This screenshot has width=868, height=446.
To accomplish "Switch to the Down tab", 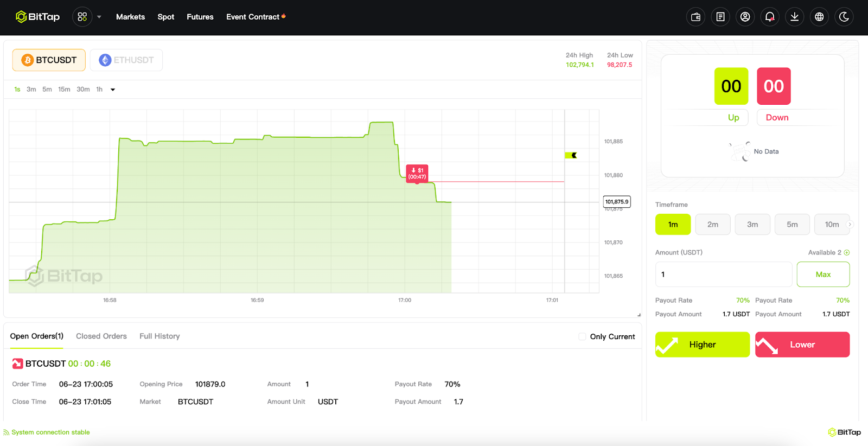I will 777,118.
